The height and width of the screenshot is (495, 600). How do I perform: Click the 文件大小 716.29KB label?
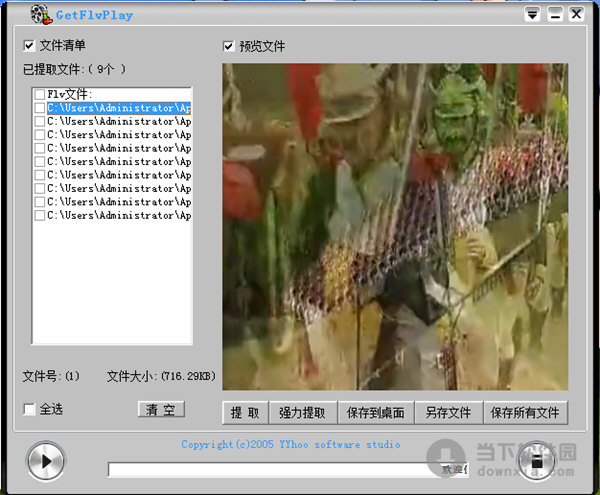click(161, 376)
